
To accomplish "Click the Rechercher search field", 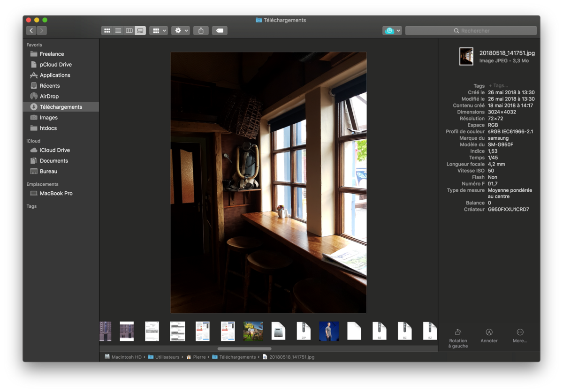I will coord(471,30).
